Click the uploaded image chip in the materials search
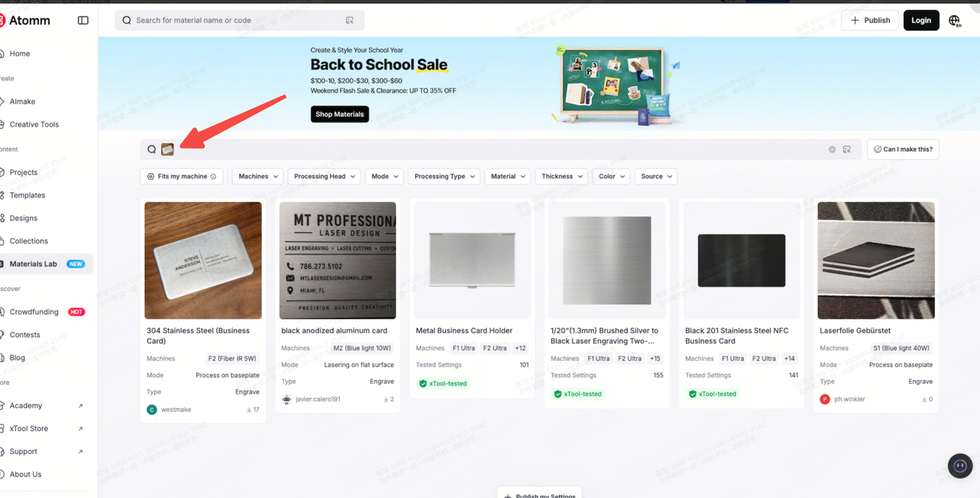Viewport: 980px width, 498px height. coord(167,149)
